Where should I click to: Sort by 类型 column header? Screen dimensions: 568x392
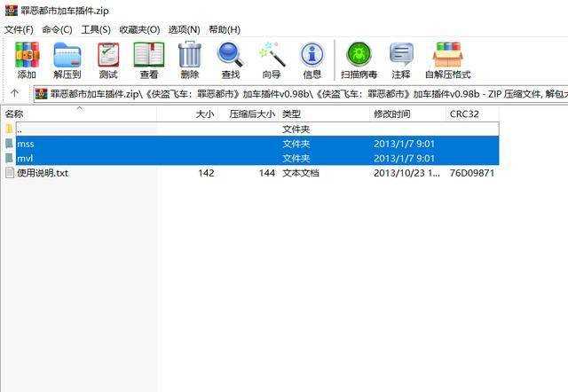click(x=325, y=114)
